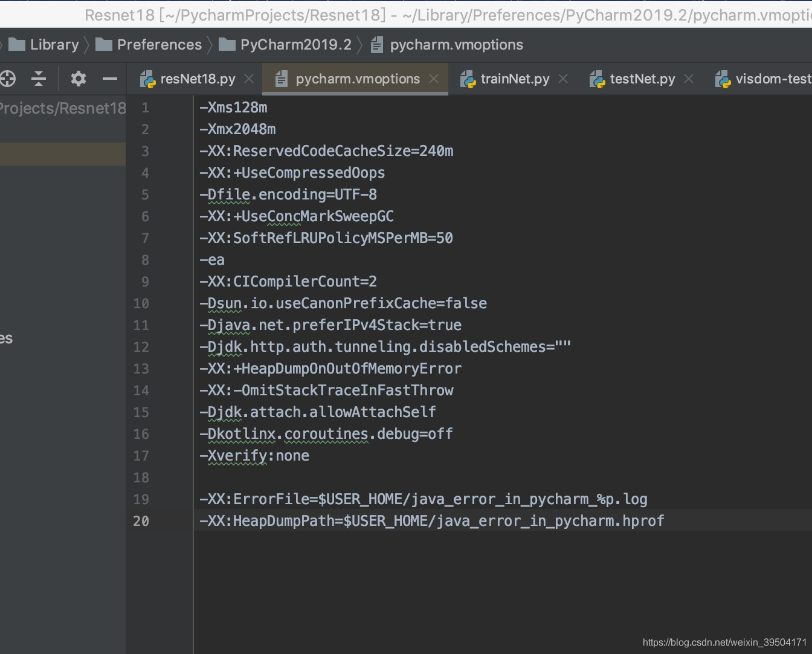This screenshot has height=654, width=812.
Task: Hide the project panel via the minus icon
Action: click(109, 79)
